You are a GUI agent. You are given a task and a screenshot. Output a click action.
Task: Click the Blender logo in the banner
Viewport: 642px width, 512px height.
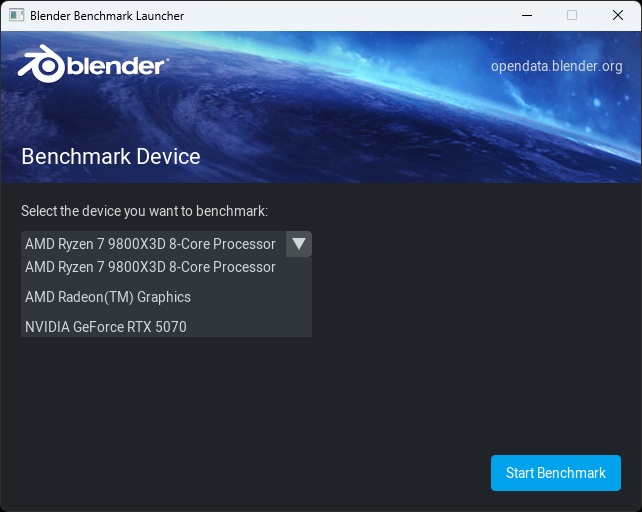coord(93,64)
